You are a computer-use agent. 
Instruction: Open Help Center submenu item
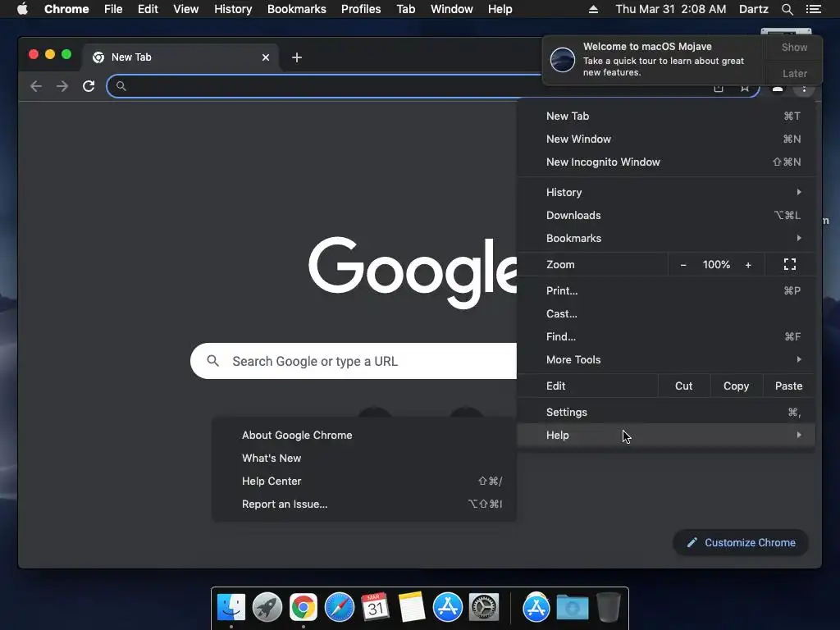tap(364, 482)
